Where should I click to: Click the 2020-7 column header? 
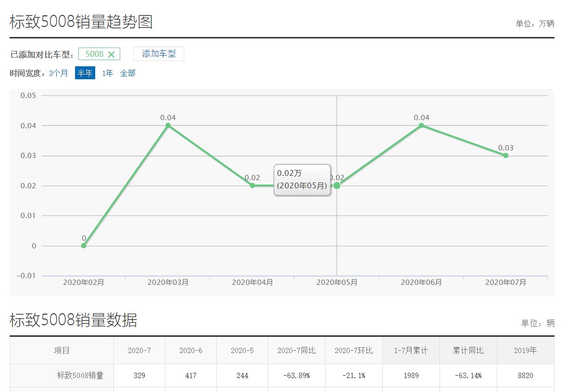139,351
